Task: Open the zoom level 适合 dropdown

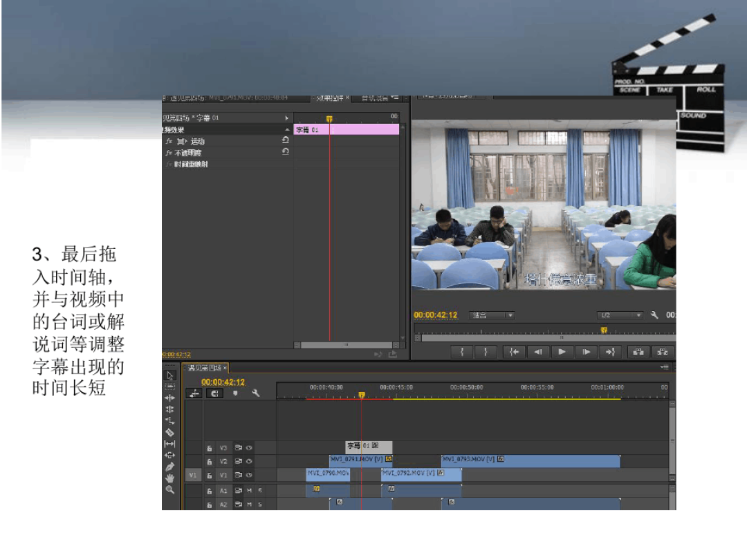Action: click(492, 315)
